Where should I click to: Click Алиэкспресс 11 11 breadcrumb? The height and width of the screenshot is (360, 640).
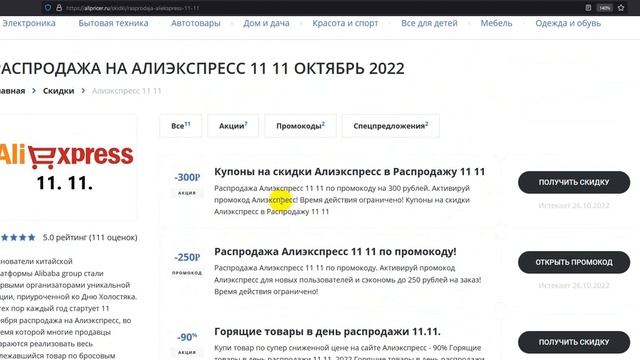[x=127, y=91]
